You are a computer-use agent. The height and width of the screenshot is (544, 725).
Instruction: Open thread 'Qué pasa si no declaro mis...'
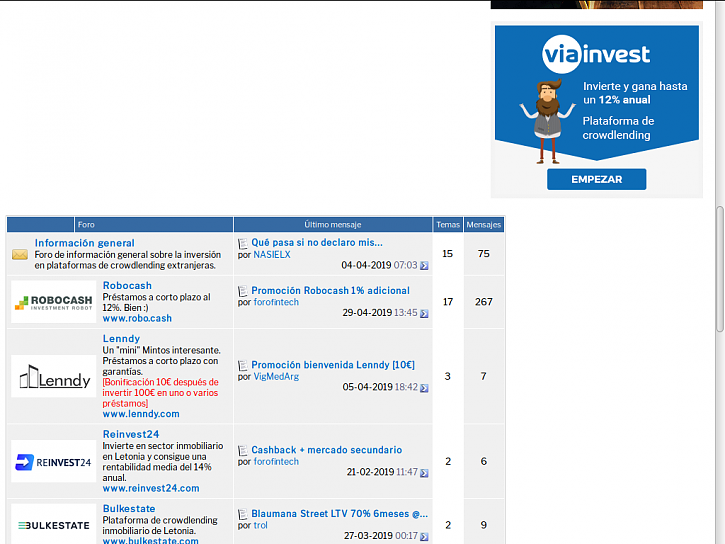317,243
